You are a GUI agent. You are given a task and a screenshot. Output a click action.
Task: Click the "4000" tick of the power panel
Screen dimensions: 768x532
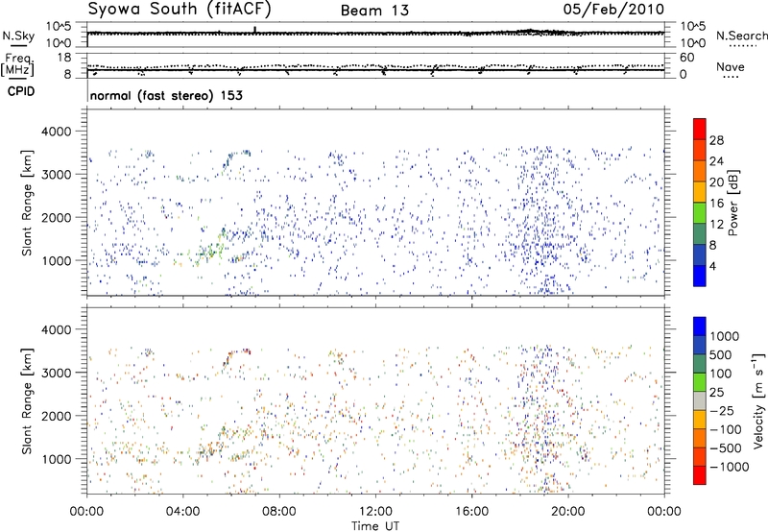(x=57, y=132)
